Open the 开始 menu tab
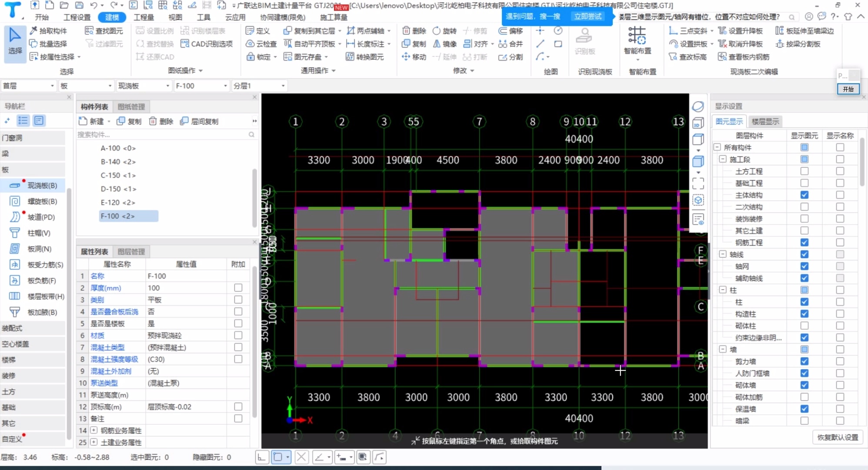Image resolution: width=868 pixels, height=470 pixels. pyautogui.click(x=42, y=17)
